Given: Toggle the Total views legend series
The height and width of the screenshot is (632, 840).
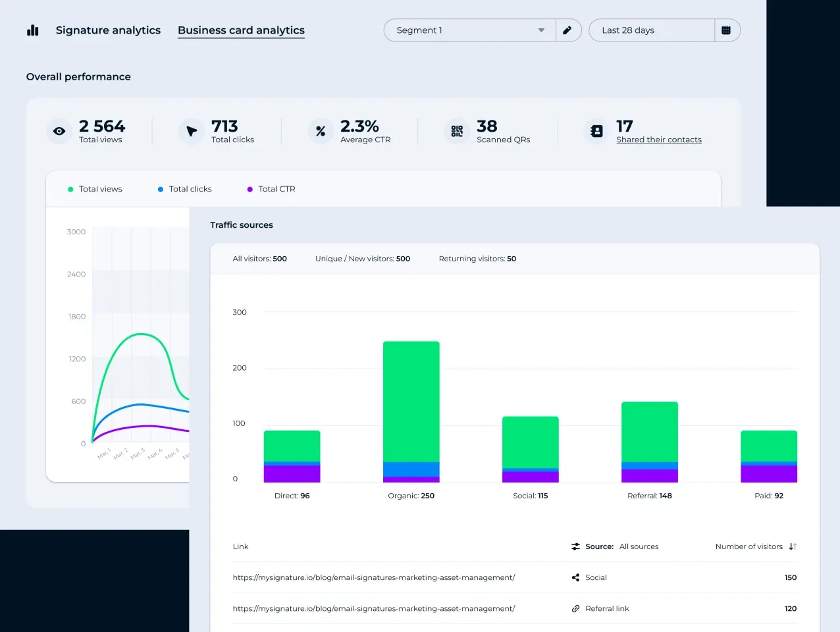Looking at the screenshot, I should point(95,189).
